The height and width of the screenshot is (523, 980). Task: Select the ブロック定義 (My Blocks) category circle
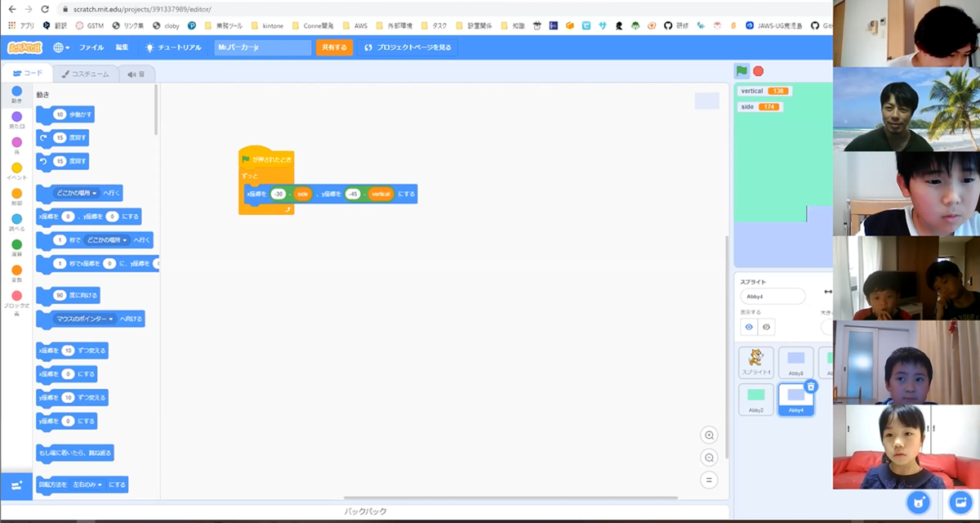click(x=16, y=296)
